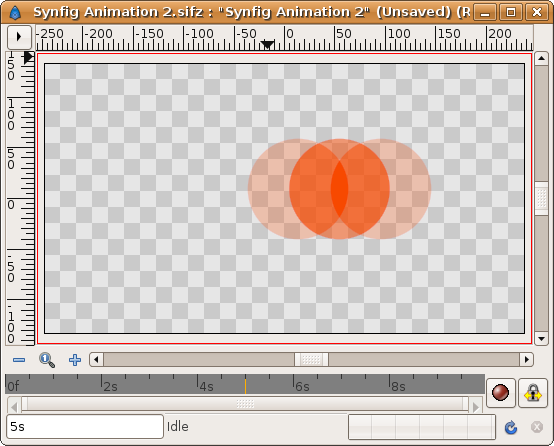Screen dimensions: 554x446
Task: Click the current time field showing 5s
Action: (85, 427)
